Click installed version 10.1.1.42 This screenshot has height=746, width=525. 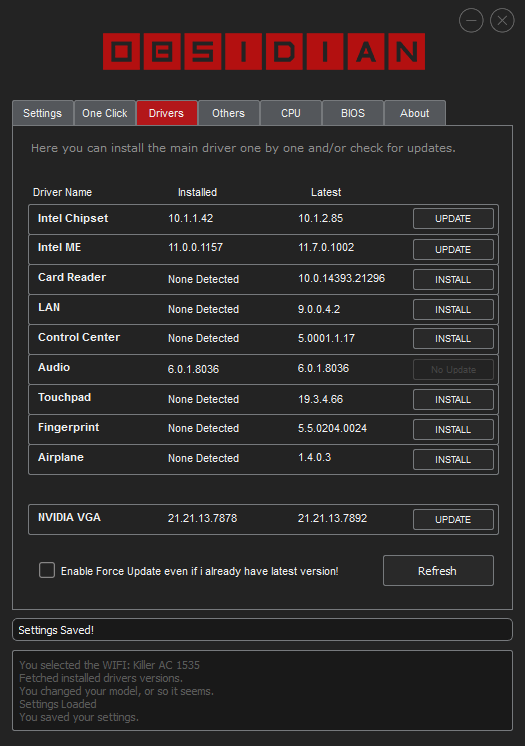[190, 218]
